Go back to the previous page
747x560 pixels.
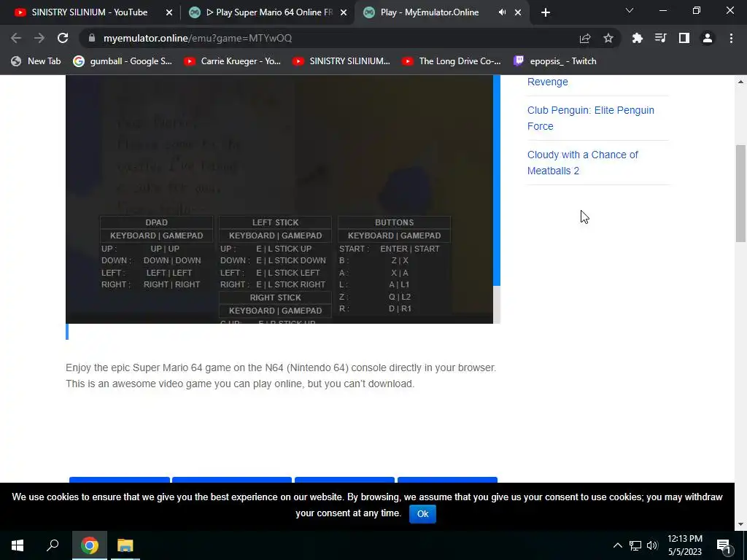click(16, 38)
